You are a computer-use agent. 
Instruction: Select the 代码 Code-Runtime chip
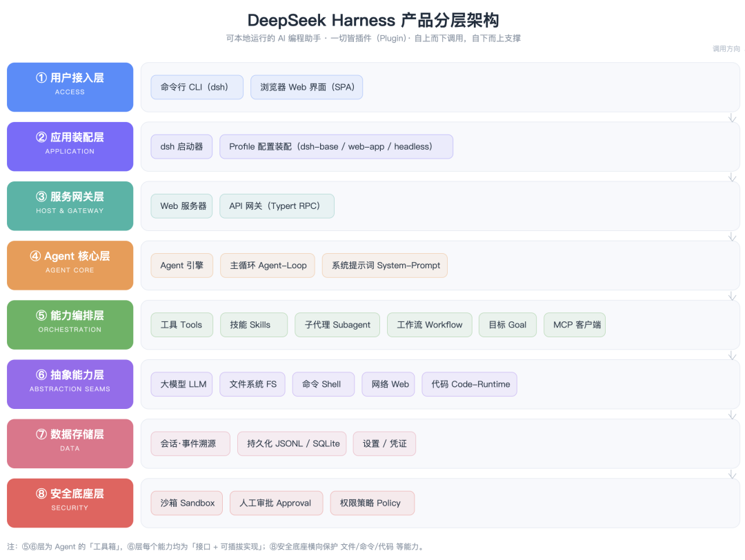click(470, 383)
